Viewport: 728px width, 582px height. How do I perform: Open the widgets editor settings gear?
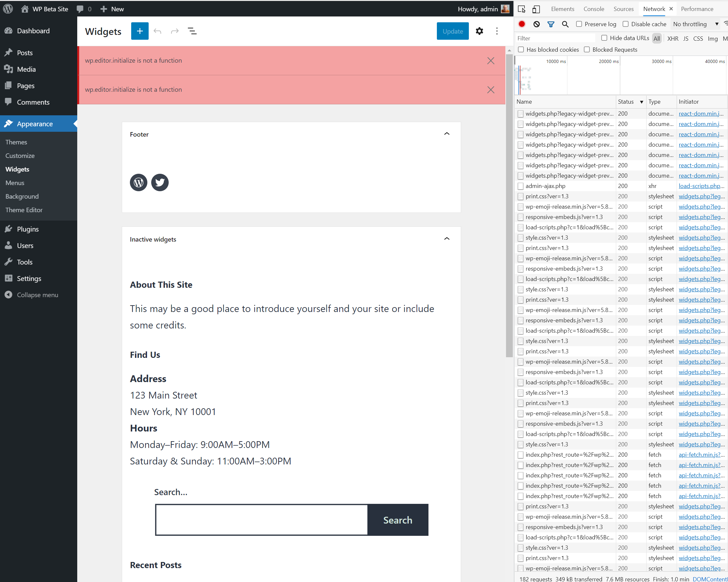point(479,31)
